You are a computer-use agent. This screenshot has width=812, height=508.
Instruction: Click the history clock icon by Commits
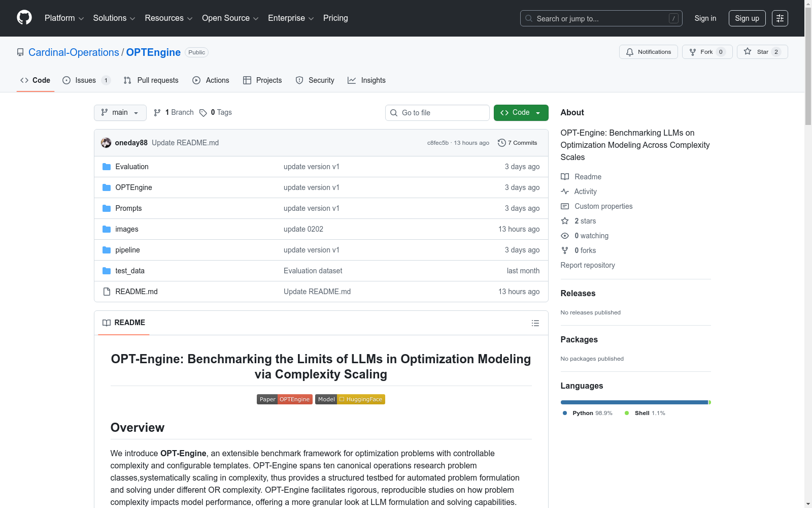(x=502, y=143)
